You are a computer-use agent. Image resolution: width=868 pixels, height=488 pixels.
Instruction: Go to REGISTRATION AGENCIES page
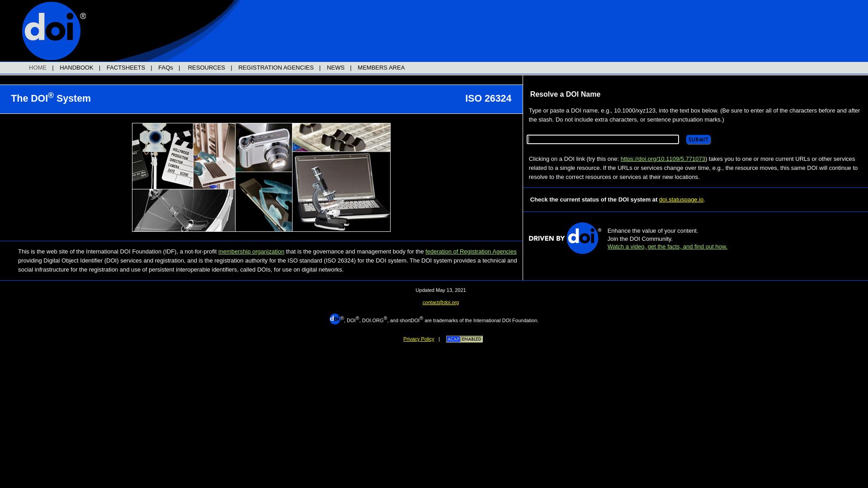pos(276,68)
